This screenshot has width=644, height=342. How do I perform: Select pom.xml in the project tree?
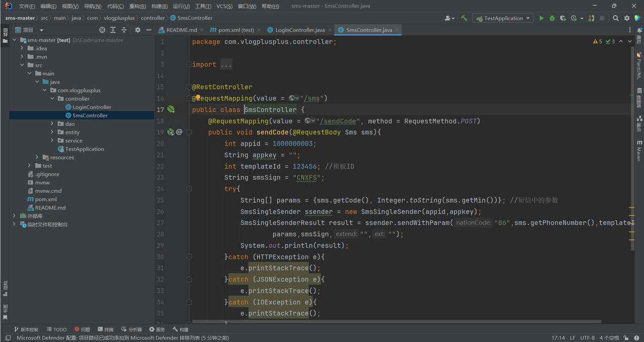[x=45, y=199]
